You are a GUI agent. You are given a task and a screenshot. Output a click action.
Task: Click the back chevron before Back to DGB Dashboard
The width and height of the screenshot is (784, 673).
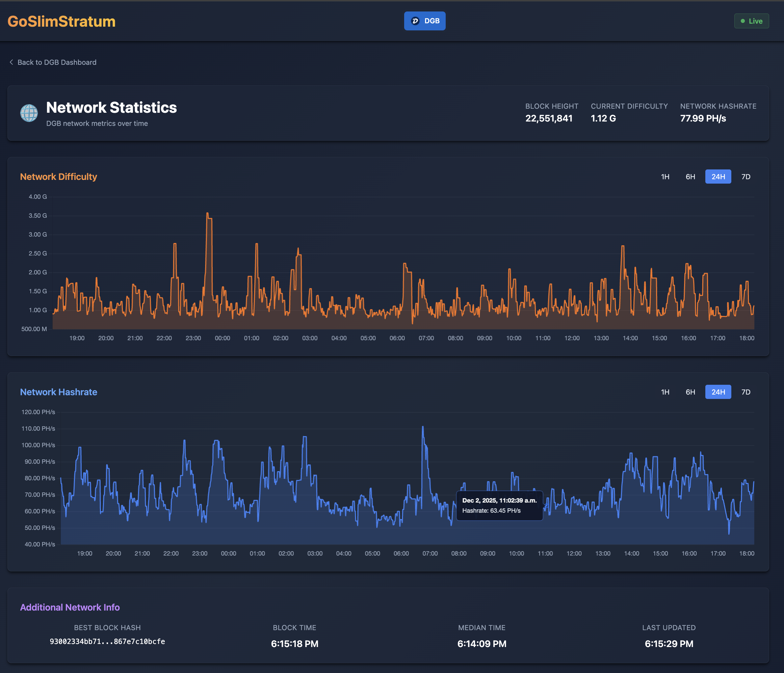pyautogui.click(x=12, y=62)
